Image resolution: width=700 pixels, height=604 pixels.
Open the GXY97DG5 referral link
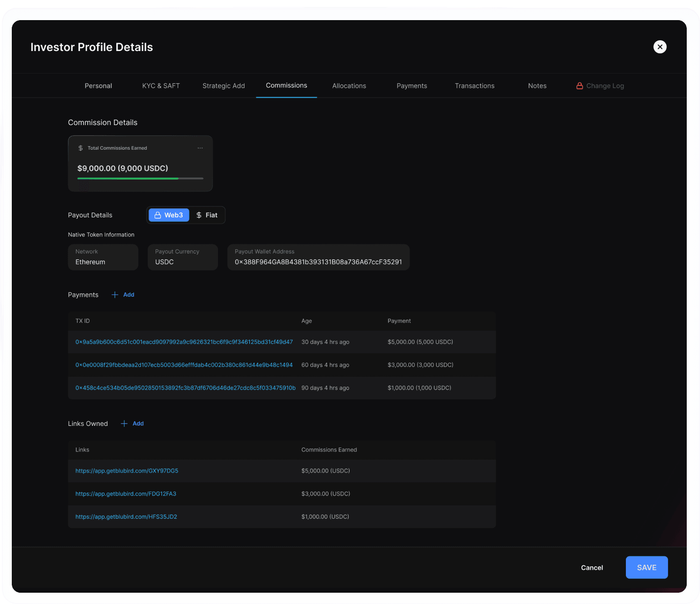click(x=127, y=471)
